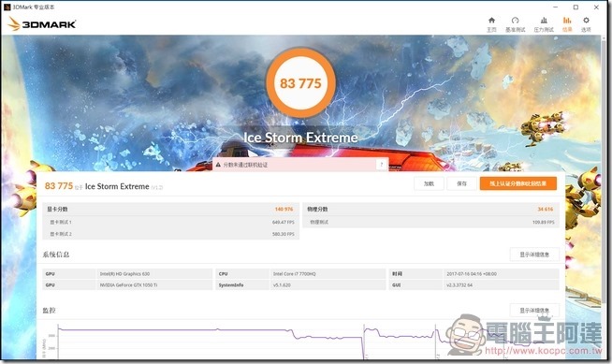Image resolution: width=612 pixels, height=364 pixels.
Task: Click the 83 775 score circle
Action: point(300,82)
